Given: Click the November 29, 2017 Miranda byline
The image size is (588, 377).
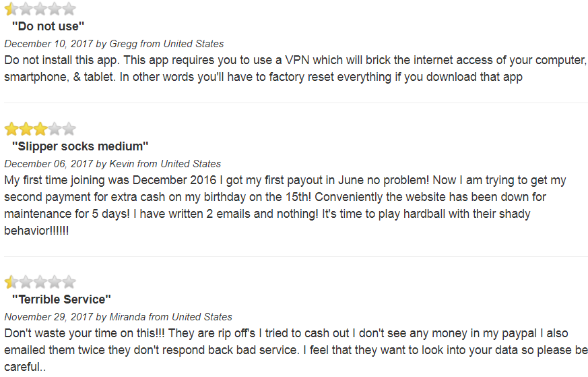Looking at the screenshot, I should tap(118, 317).
